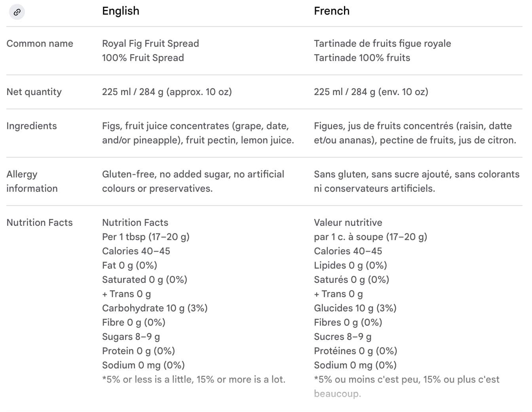
Task: Click the Valeur nutritive heading
Action: pyautogui.click(x=348, y=223)
